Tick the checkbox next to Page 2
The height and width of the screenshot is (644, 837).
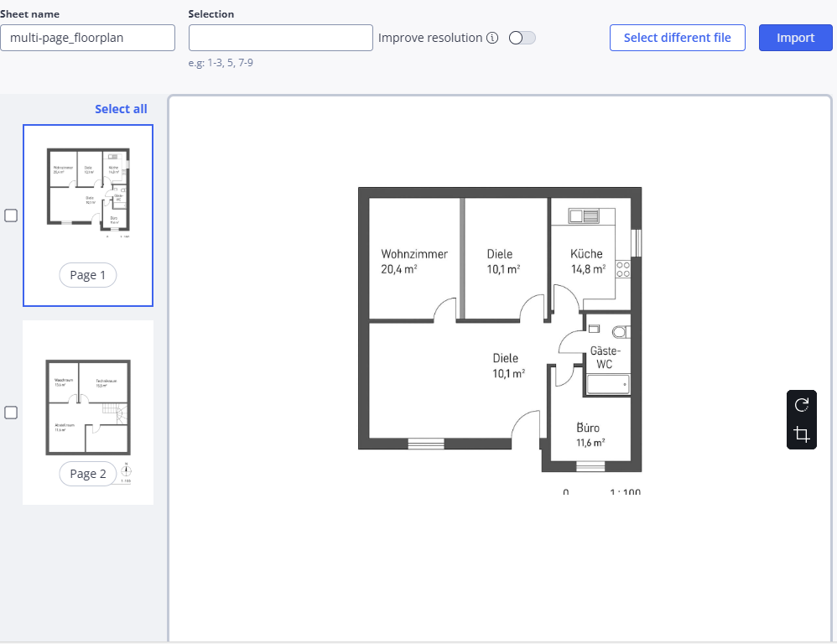pyautogui.click(x=11, y=413)
